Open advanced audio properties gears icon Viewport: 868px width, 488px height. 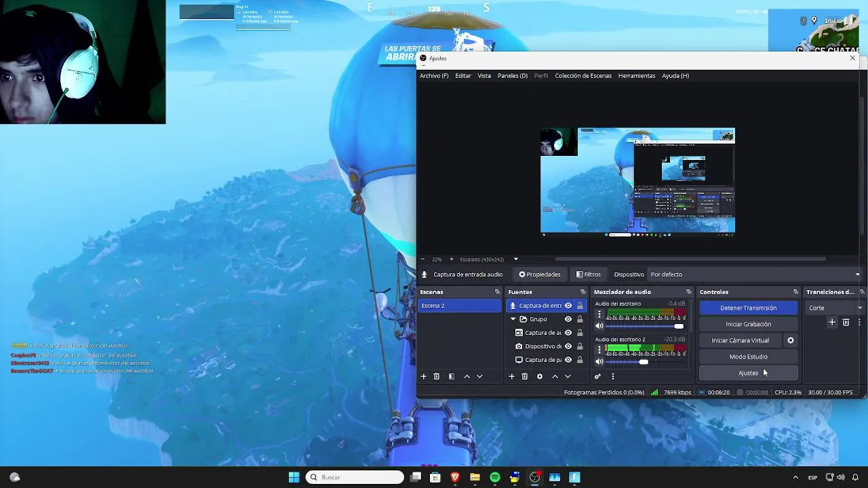(x=597, y=376)
